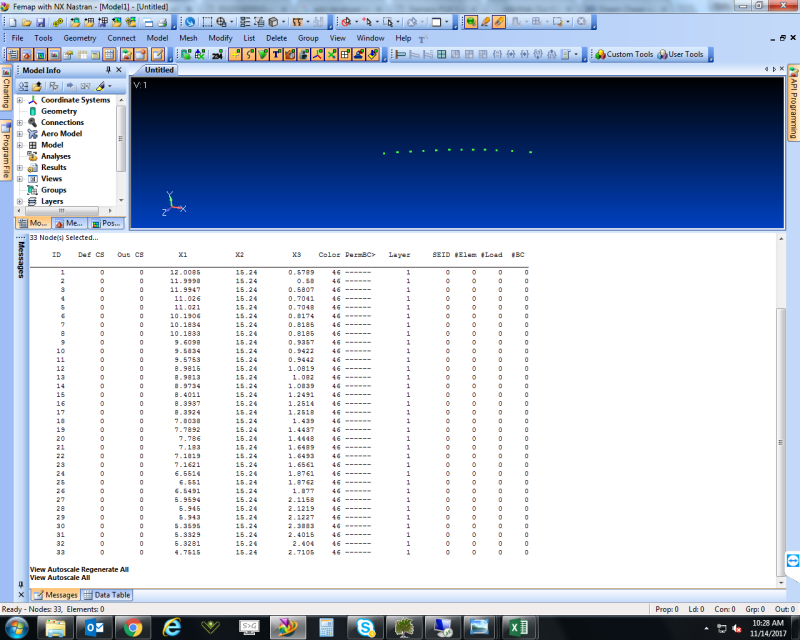The height and width of the screenshot is (640, 800).
Task: Click the green point entity display icon
Action: (x=235, y=54)
